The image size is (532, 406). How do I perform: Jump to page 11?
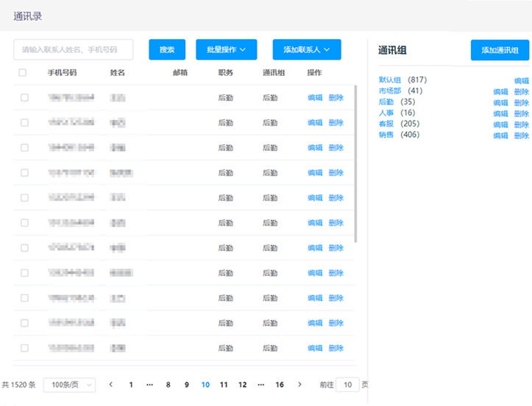224,385
